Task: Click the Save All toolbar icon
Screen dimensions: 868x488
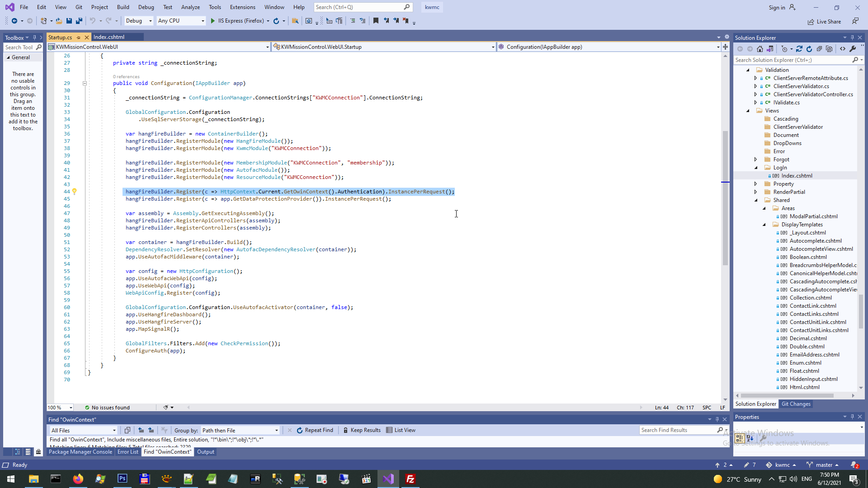Action: point(79,21)
